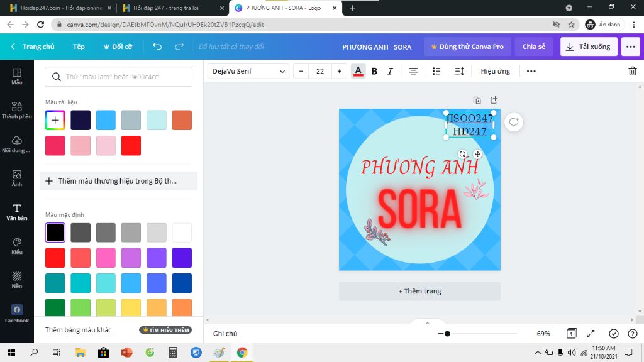Open the Thành phần elements sidebar tab
This screenshot has height=362, width=644.
click(x=17, y=110)
